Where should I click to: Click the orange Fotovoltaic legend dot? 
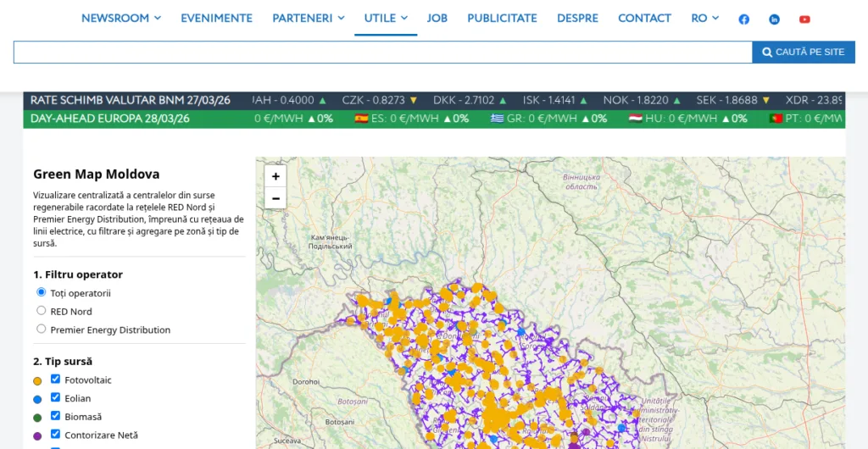[37, 381]
